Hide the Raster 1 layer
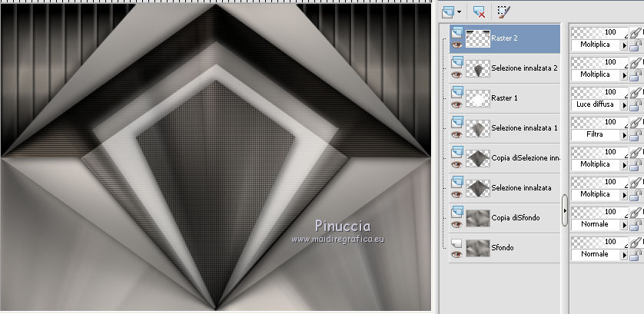 [x=456, y=105]
